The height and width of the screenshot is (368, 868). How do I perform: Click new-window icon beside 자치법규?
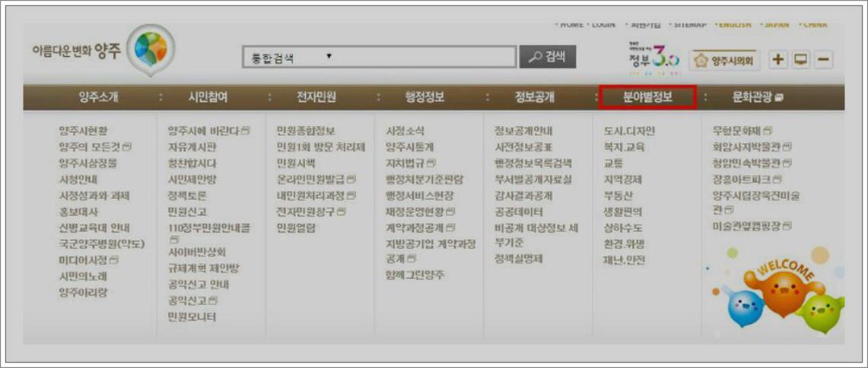[432, 163]
